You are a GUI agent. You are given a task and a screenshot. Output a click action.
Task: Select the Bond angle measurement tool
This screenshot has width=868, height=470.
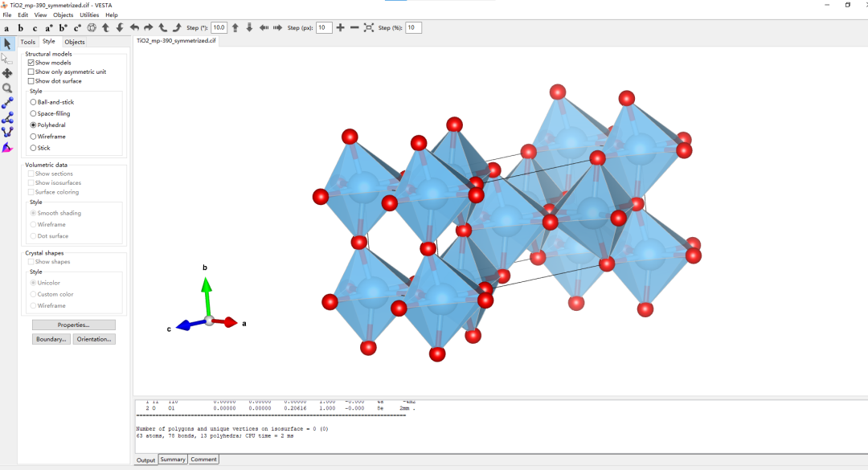pos(7,117)
